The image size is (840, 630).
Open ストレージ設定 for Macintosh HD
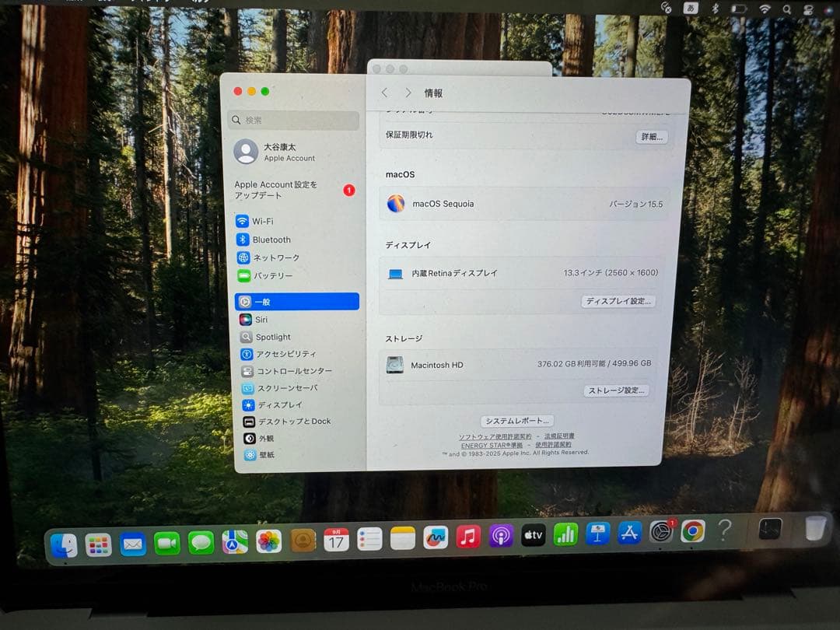point(617,390)
